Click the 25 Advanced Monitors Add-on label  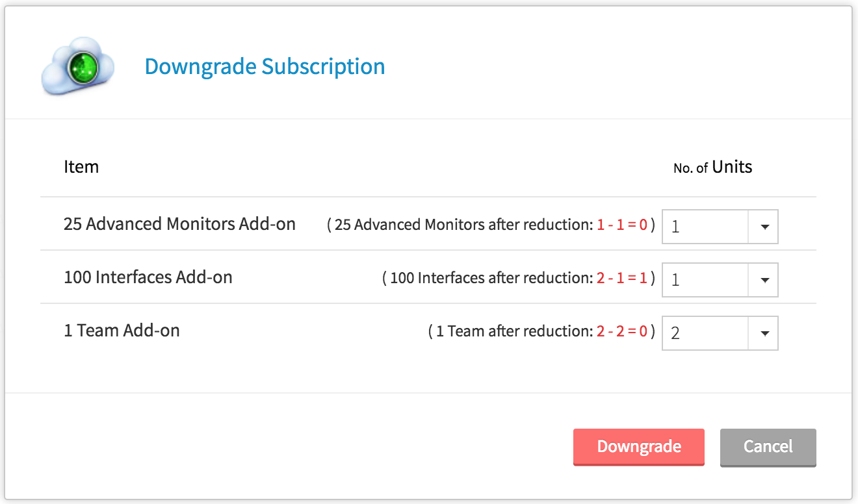(x=179, y=224)
